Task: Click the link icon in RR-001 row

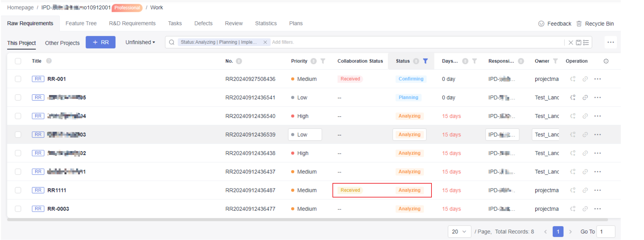Action: [585, 79]
